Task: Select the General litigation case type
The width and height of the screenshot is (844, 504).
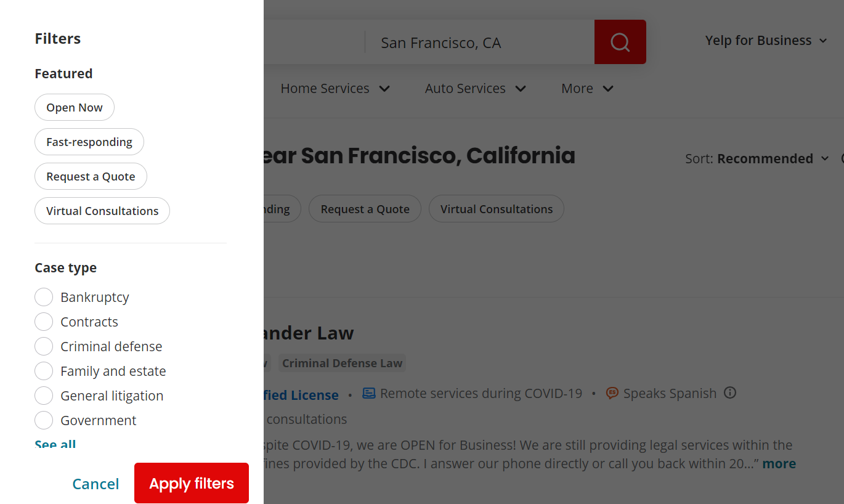Action: click(44, 396)
